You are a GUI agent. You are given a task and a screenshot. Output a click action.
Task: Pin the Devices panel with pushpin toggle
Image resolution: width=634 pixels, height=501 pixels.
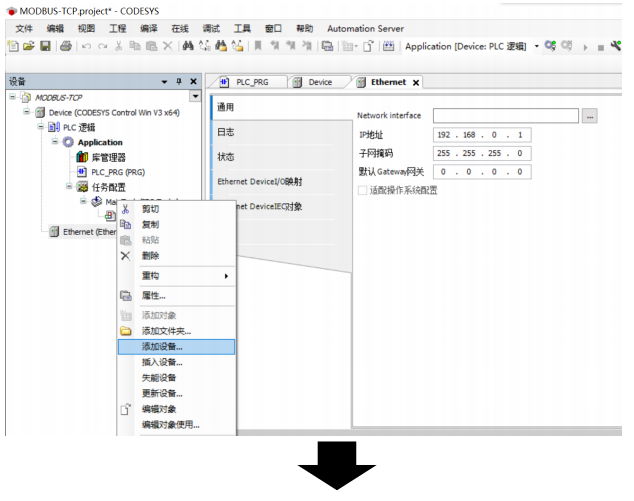pos(179,81)
